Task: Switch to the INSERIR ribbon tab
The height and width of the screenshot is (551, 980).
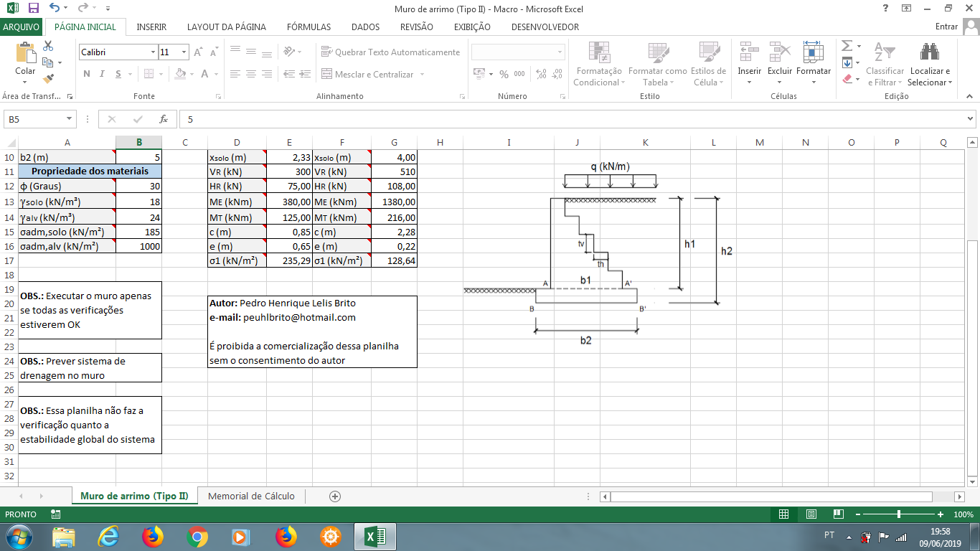Action: coord(151,27)
